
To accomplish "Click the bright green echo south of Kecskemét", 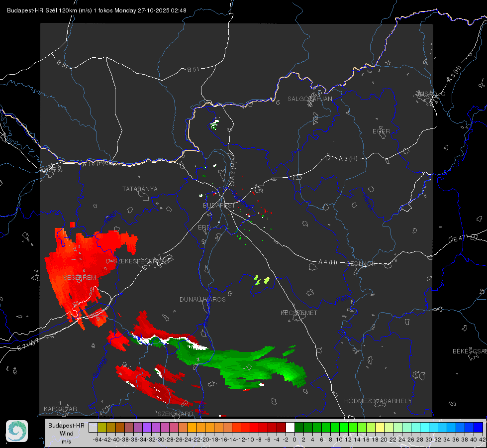I will (x=242, y=367).
